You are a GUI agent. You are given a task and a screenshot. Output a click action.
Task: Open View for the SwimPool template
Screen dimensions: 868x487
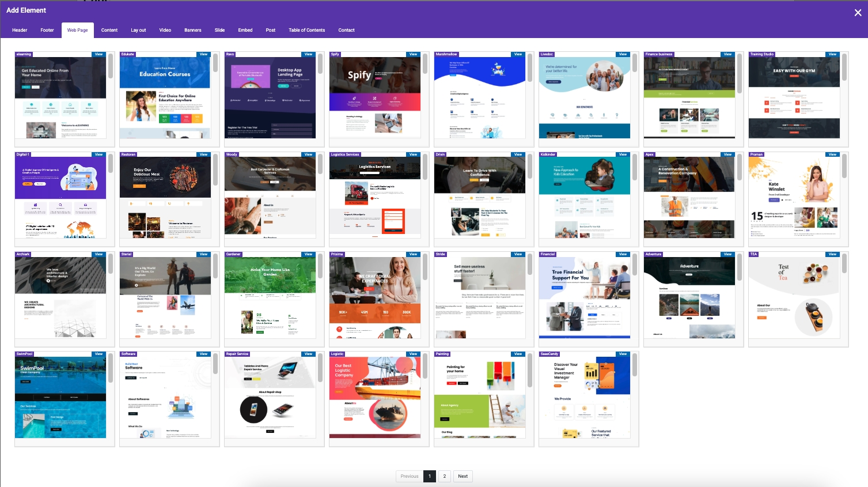pyautogui.click(x=98, y=354)
